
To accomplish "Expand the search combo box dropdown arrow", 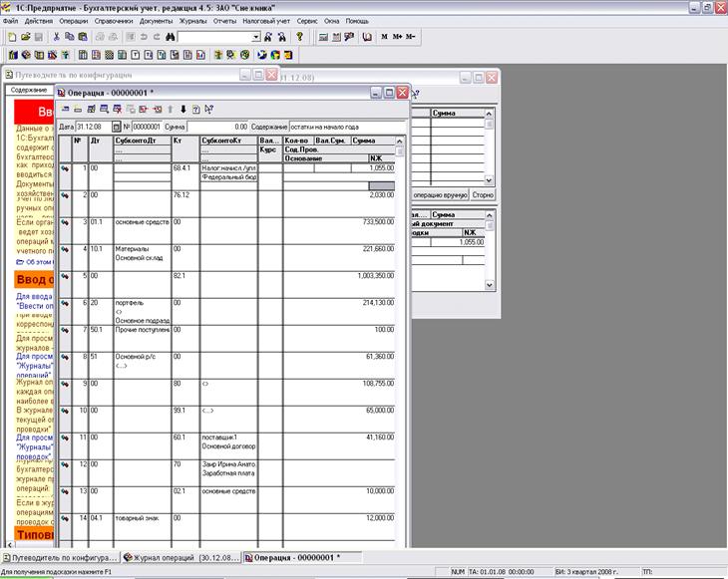I will pyautogui.click(x=256, y=37).
